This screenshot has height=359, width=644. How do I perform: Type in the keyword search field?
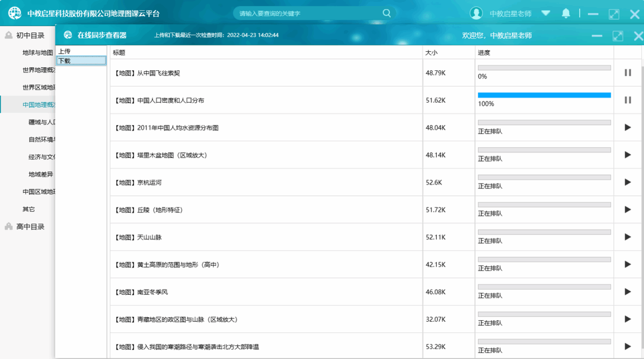click(x=307, y=14)
